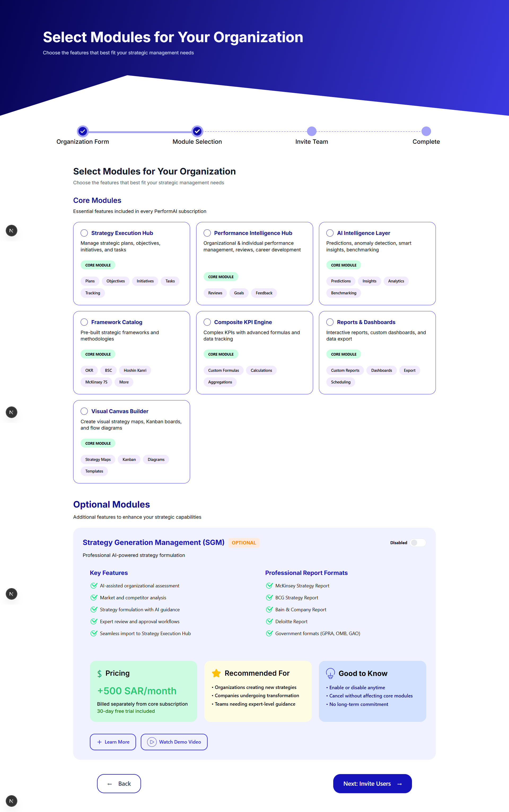This screenshot has width=509, height=812.
Task: Click the circular N badge on the left edge
Action: (11, 231)
